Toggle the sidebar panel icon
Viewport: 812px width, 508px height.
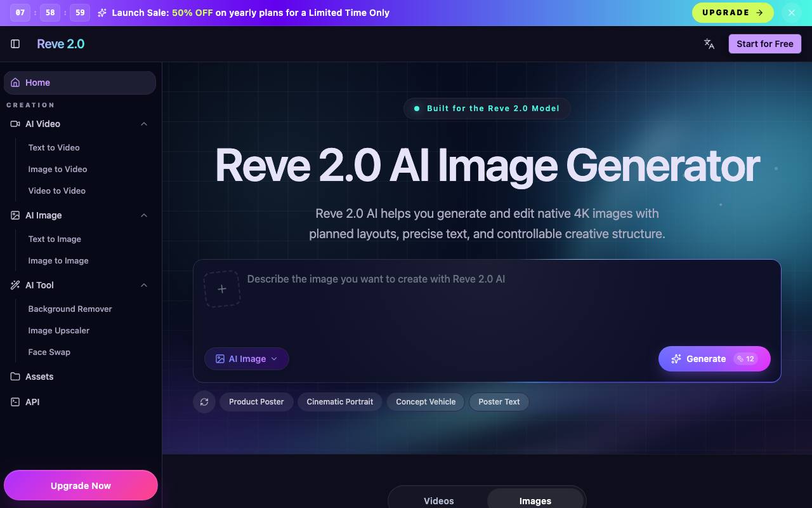pyautogui.click(x=15, y=44)
